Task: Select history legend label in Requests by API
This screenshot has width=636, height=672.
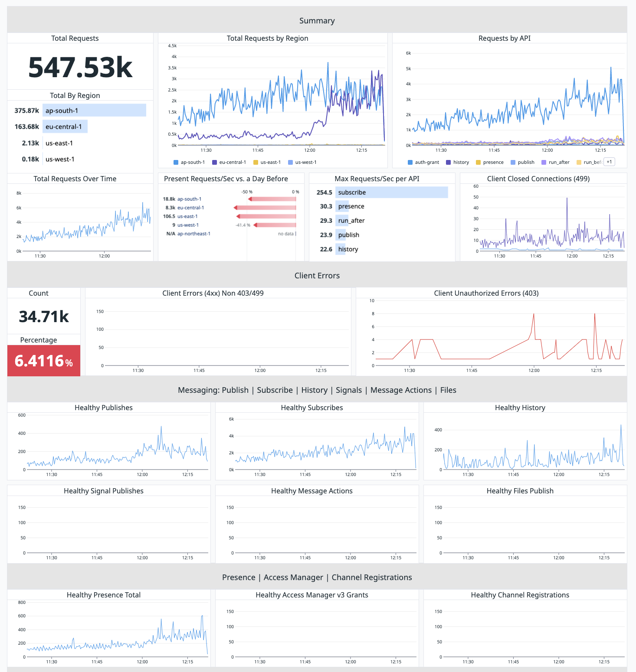Action: [x=461, y=162]
